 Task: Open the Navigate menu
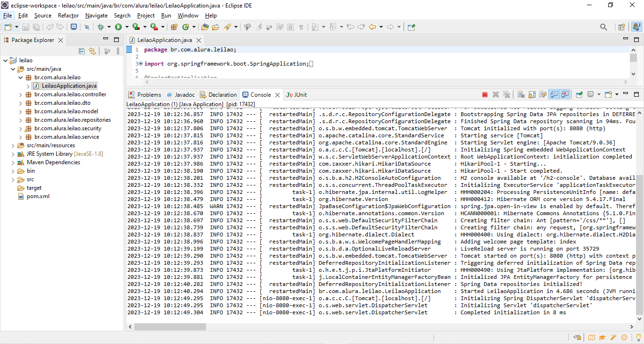point(96,16)
